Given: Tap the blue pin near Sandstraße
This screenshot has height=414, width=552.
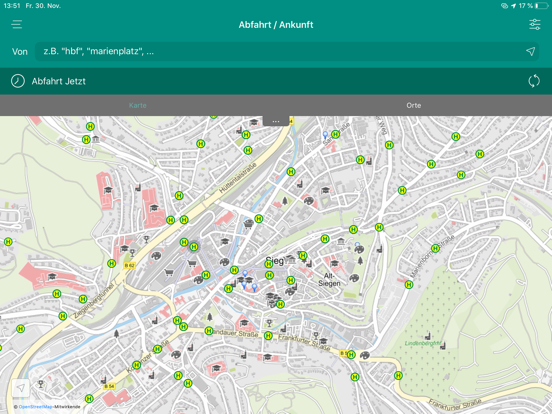Looking at the screenshot, I should click(325, 135).
